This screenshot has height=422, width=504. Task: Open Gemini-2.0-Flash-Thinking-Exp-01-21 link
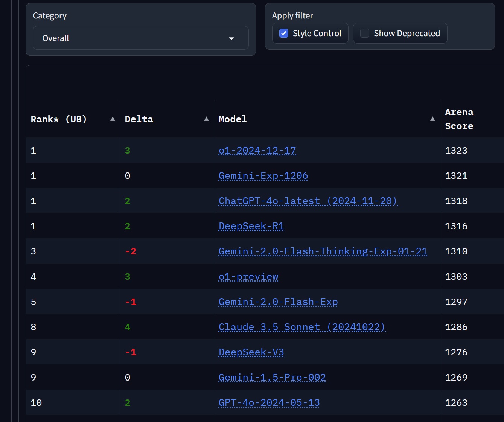point(323,251)
